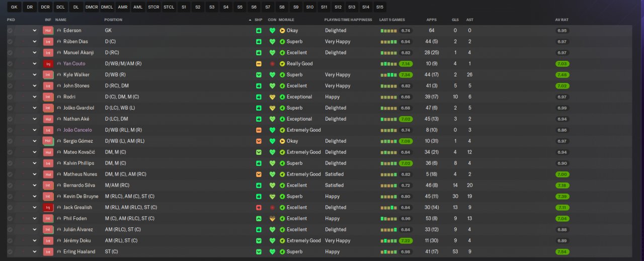This screenshot has width=644, height=261.
Task: Open Yan Couto's player profile
Action: [74, 64]
